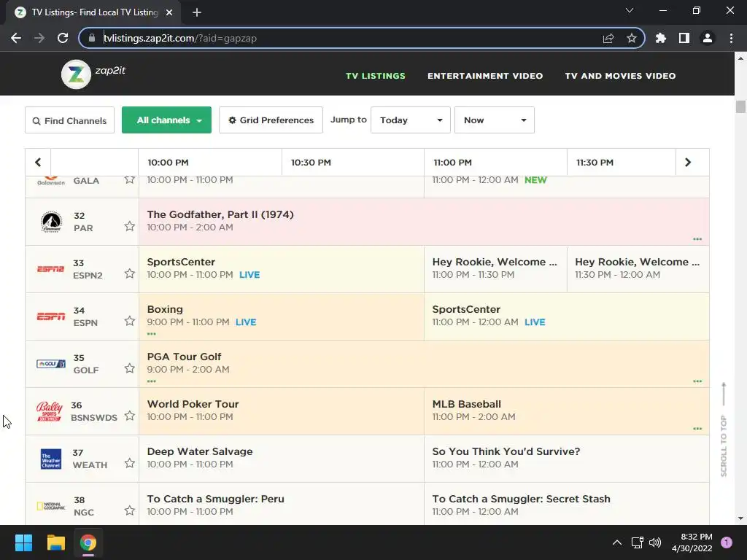Open the browser extensions puzzle icon
747x560 pixels.
point(661,38)
